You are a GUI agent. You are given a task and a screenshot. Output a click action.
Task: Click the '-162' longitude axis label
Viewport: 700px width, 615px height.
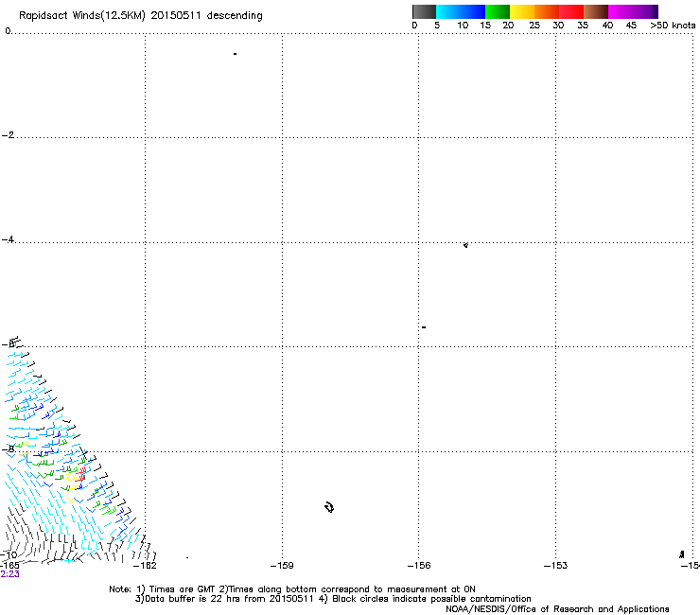pyautogui.click(x=145, y=566)
